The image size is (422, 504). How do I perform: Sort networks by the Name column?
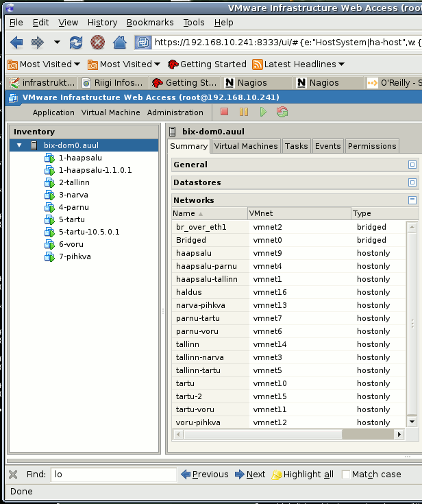click(210, 213)
